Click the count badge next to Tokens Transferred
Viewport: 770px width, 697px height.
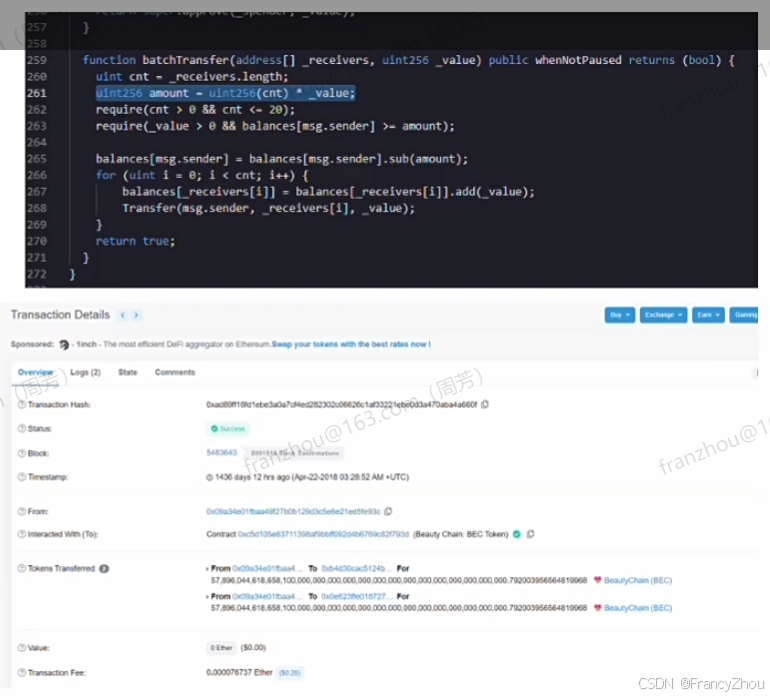click(x=104, y=569)
